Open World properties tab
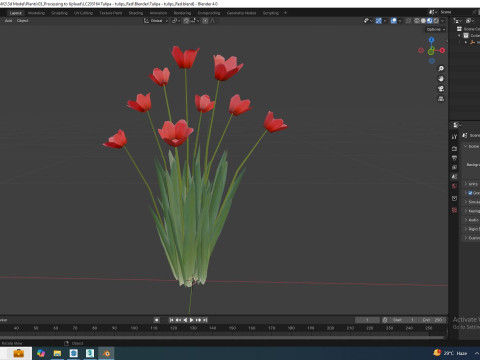The height and width of the screenshot is (360, 480). pos(454,186)
